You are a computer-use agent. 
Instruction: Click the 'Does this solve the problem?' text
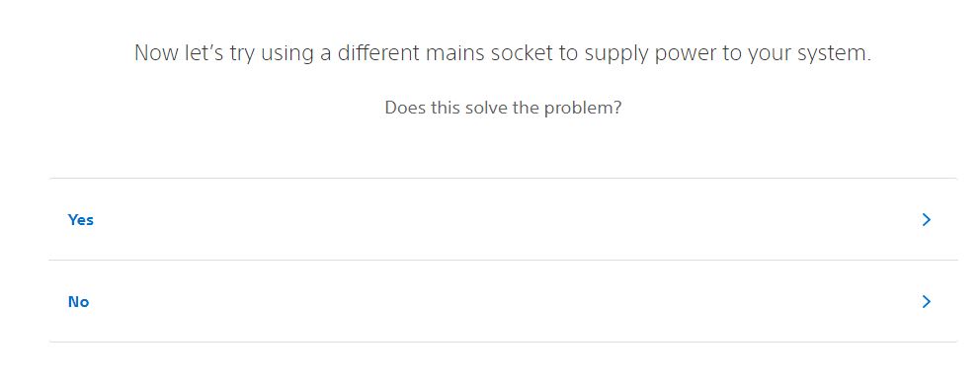click(503, 108)
